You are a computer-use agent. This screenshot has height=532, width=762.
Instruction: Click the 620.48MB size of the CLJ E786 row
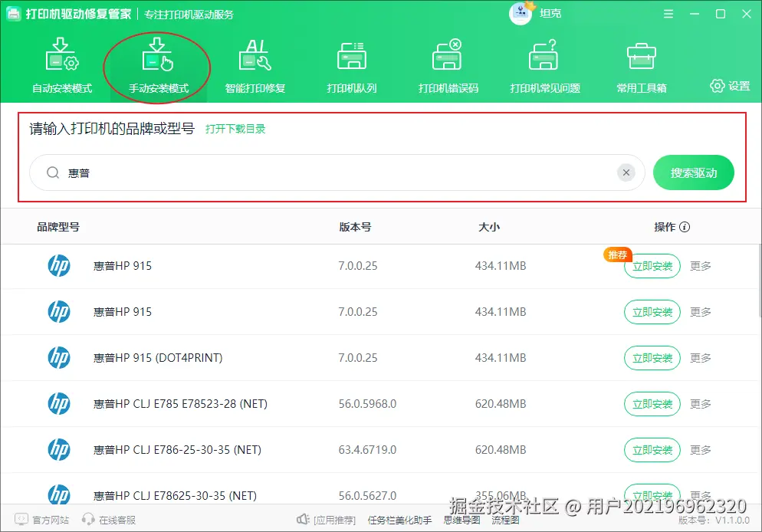(501, 450)
